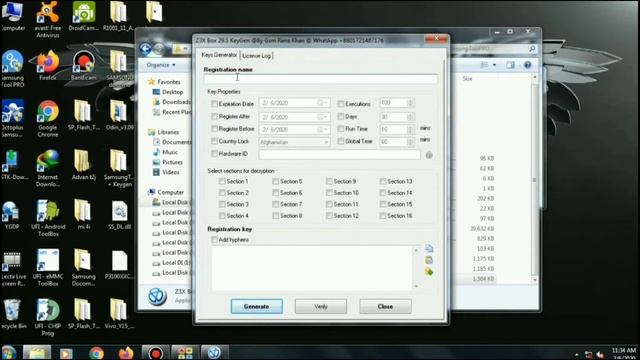640x360 pixels.
Task: Switch to the License Log tab
Action: pos(256,56)
